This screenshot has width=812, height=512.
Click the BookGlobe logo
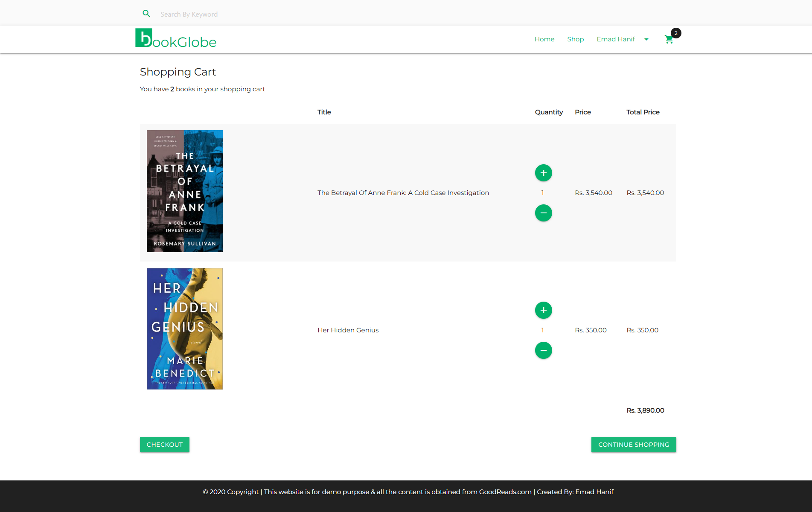176,38
